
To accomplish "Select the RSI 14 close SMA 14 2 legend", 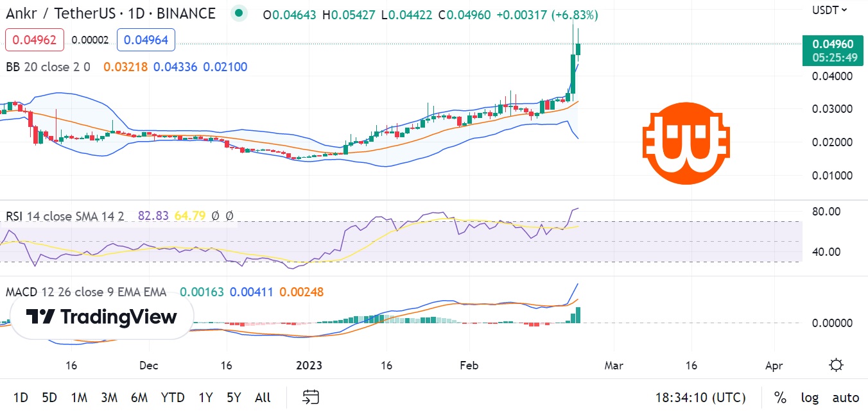I will pyautogui.click(x=65, y=216).
